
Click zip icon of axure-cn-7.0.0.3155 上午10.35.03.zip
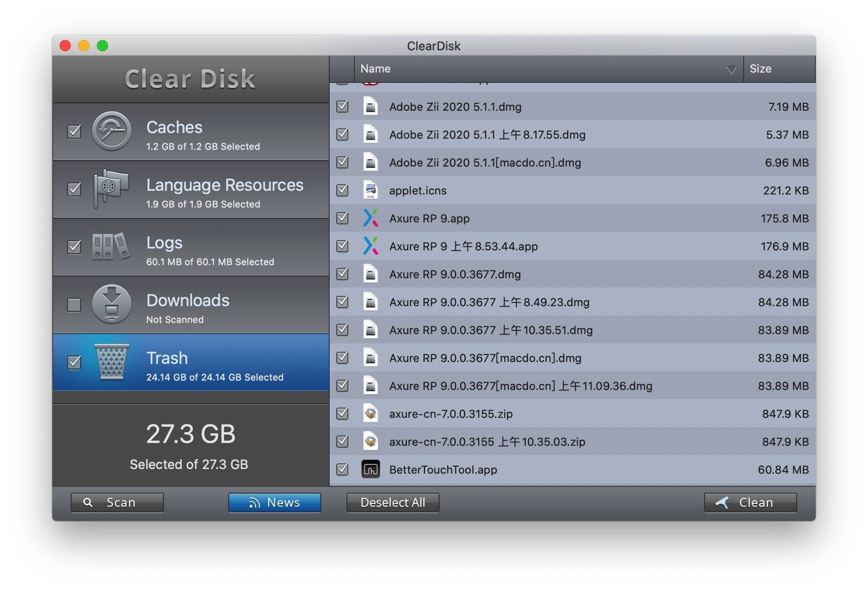pos(370,442)
